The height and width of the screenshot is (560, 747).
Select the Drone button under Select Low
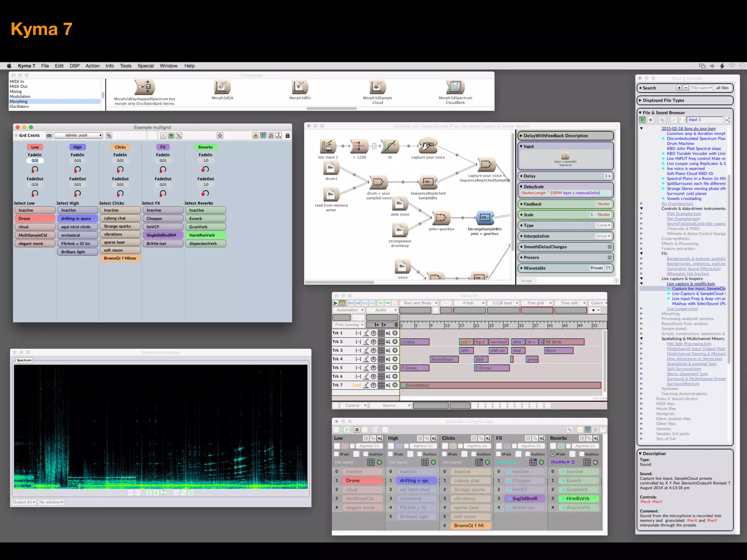pyautogui.click(x=35, y=218)
